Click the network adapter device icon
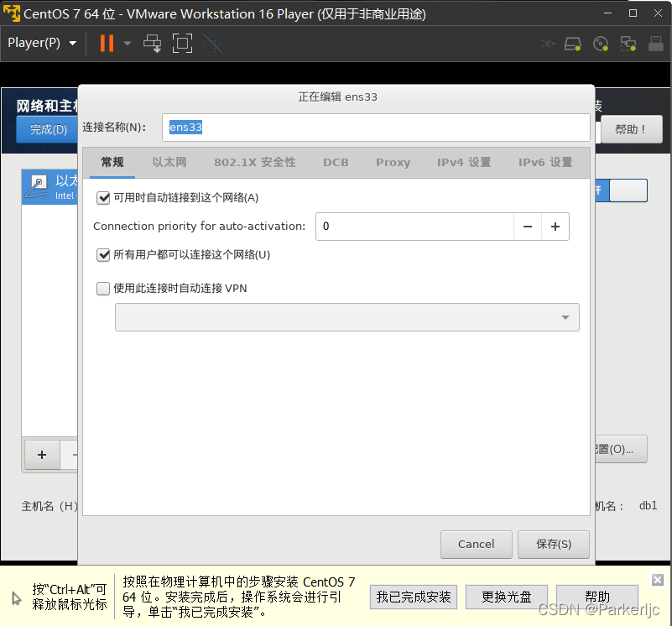 [628, 44]
